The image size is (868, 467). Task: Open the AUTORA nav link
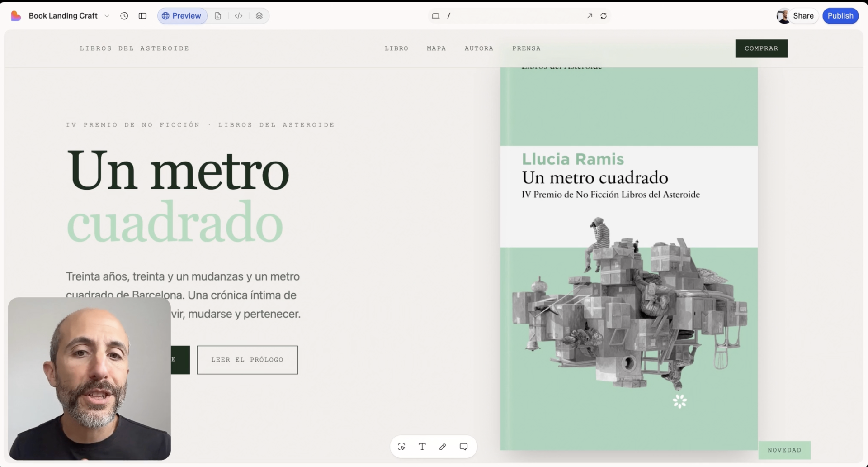click(479, 48)
